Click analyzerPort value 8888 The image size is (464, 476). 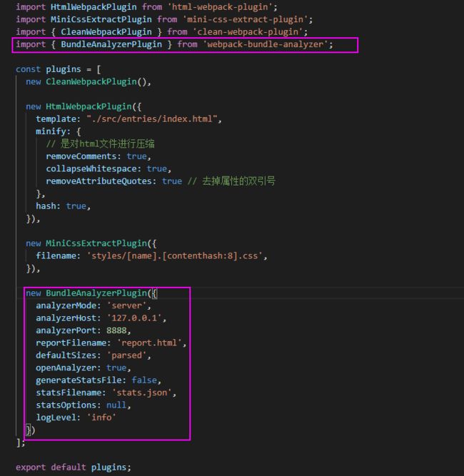[116, 330]
